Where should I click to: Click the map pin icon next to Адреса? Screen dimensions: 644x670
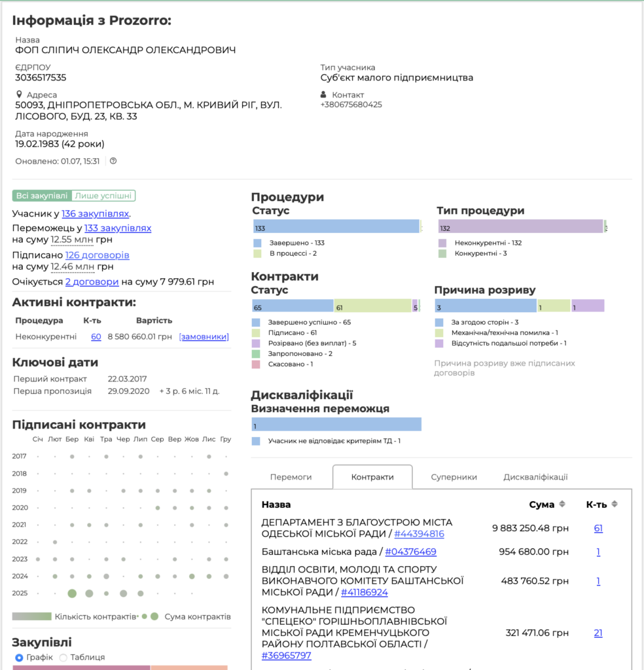click(19, 95)
